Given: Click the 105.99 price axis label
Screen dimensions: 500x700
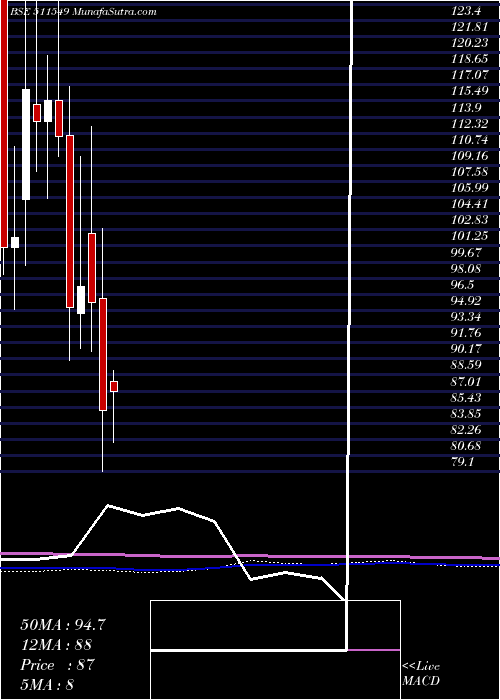Looking at the screenshot, I should pos(470,188).
